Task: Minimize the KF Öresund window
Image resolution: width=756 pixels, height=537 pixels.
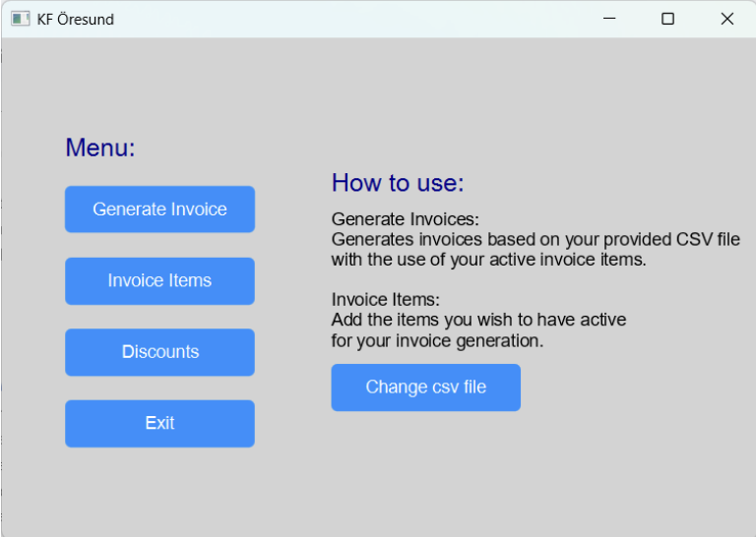Action: point(609,19)
